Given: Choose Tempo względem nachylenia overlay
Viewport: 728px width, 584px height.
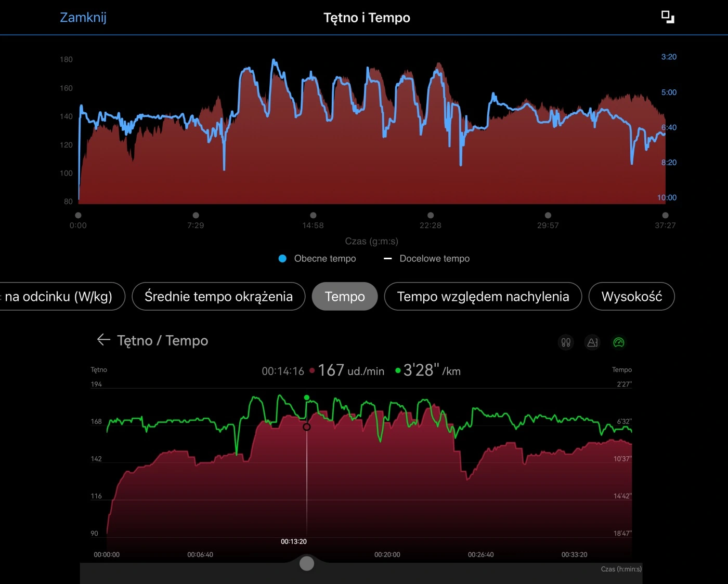Looking at the screenshot, I should [x=483, y=296].
